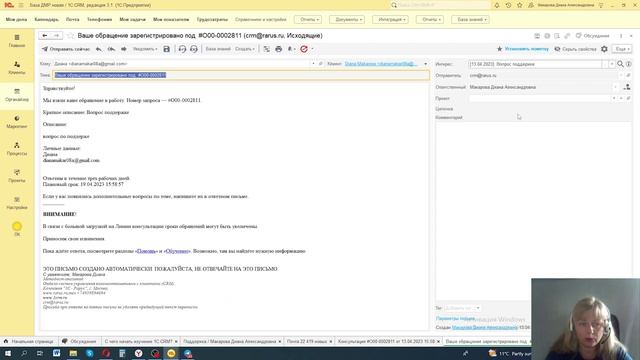Open the 'Почта' menu item
This screenshot has height=360, width=640.
(73, 20)
